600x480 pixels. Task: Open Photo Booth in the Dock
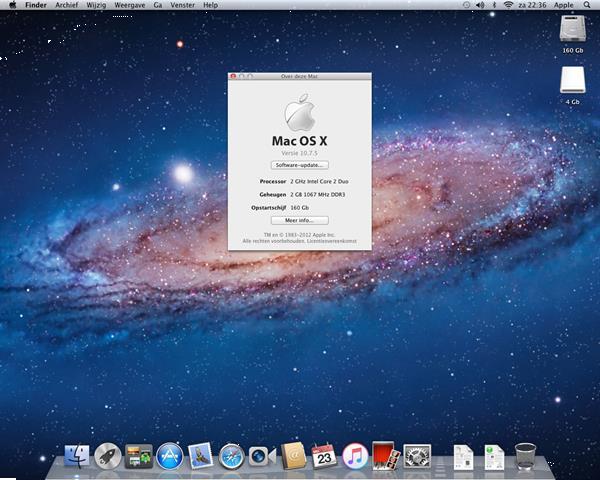point(386,456)
